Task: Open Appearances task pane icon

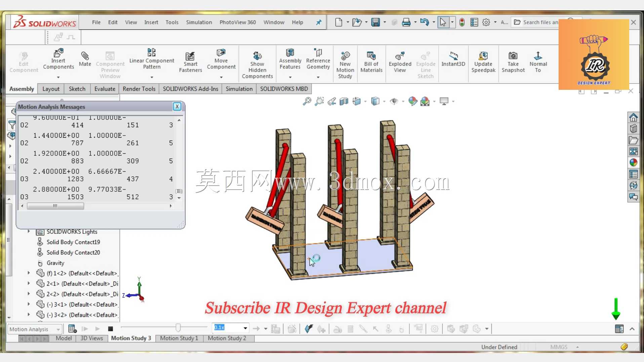Action: (x=633, y=162)
